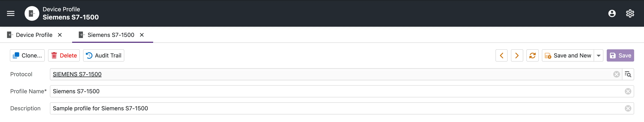This screenshot has width=644, height=122.
Task: Go to the previous record arrow
Action: pyautogui.click(x=501, y=55)
